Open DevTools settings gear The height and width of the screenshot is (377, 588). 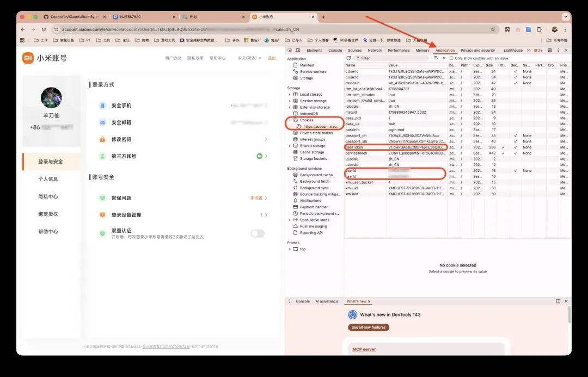(550, 51)
